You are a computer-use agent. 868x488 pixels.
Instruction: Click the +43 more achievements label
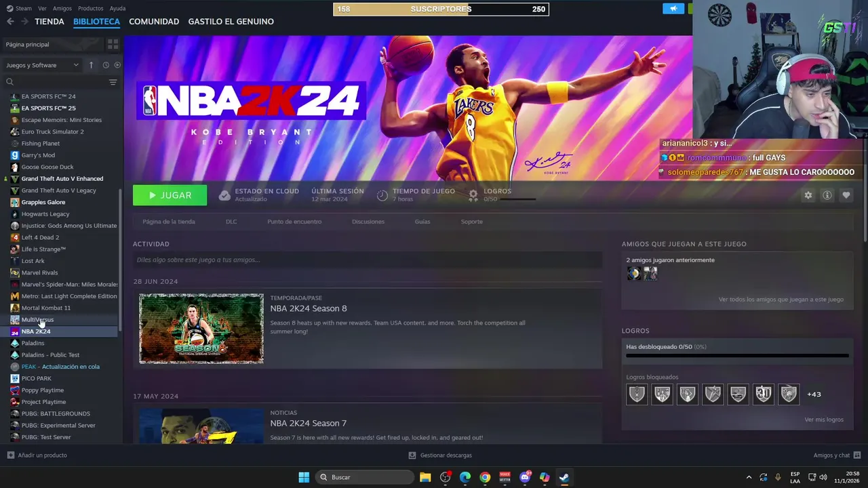pos(814,394)
